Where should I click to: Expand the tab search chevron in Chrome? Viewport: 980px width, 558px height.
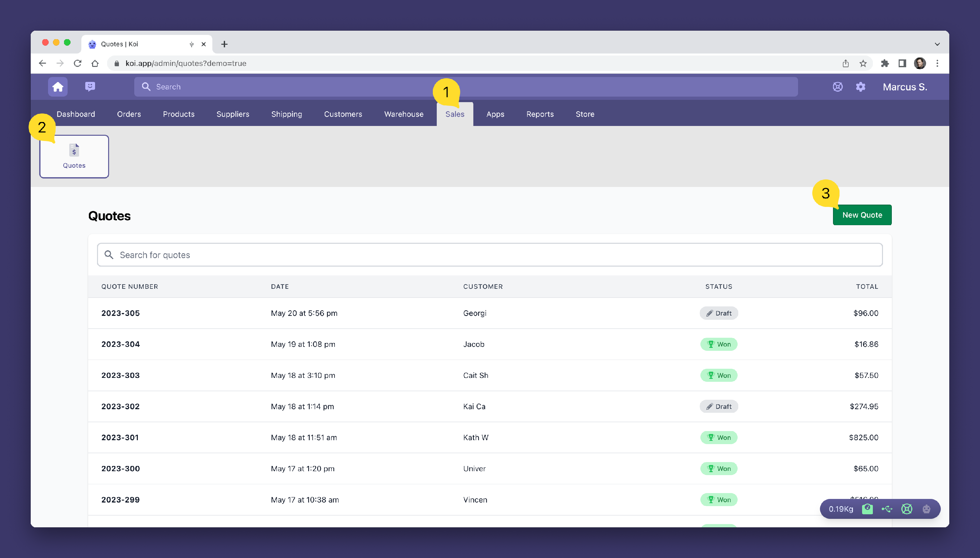point(937,44)
